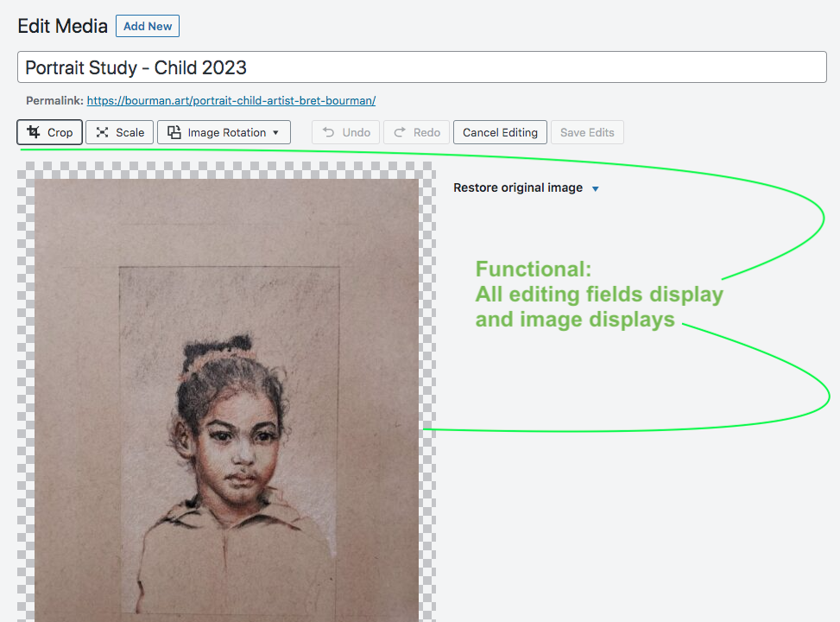840x622 pixels.
Task: Select the Crop tool icon
Action: [35, 132]
